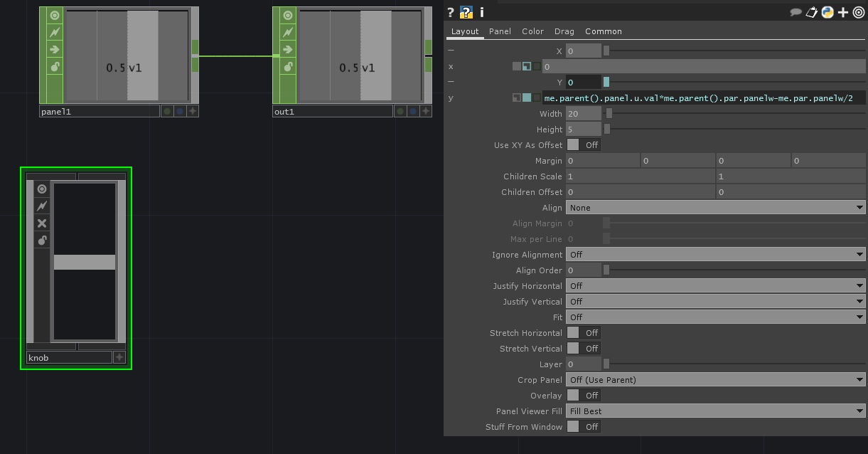
Task: Toggle Use XY As Offset switch
Action: [584, 145]
